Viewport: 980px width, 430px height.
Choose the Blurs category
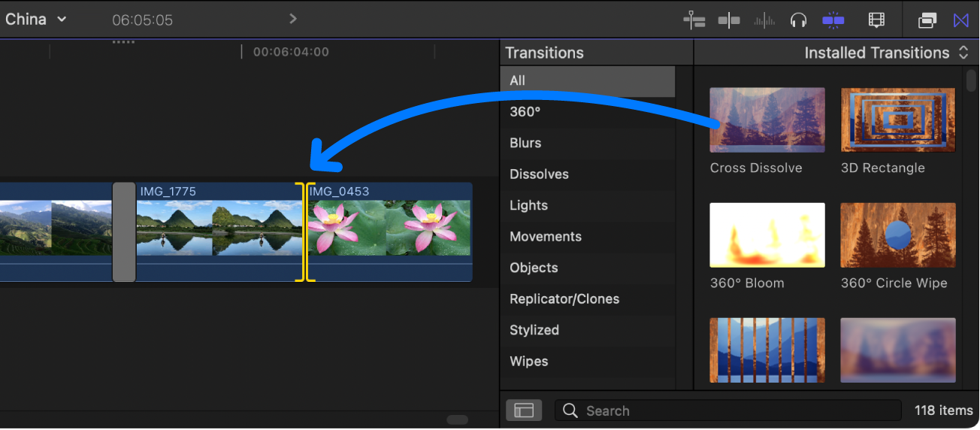[525, 143]
